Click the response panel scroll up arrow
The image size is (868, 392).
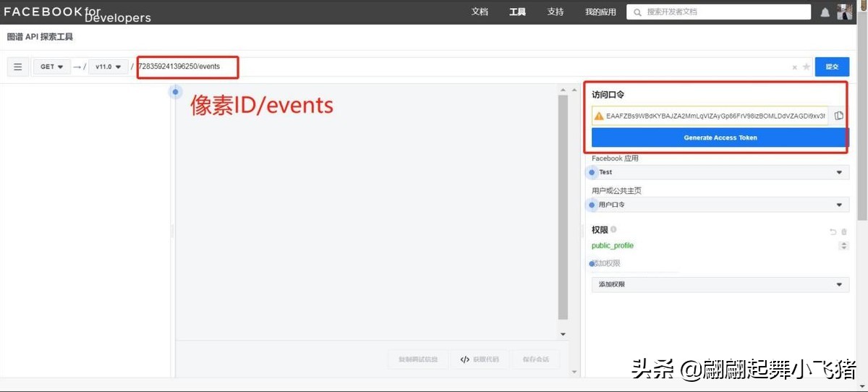[563, 89]
